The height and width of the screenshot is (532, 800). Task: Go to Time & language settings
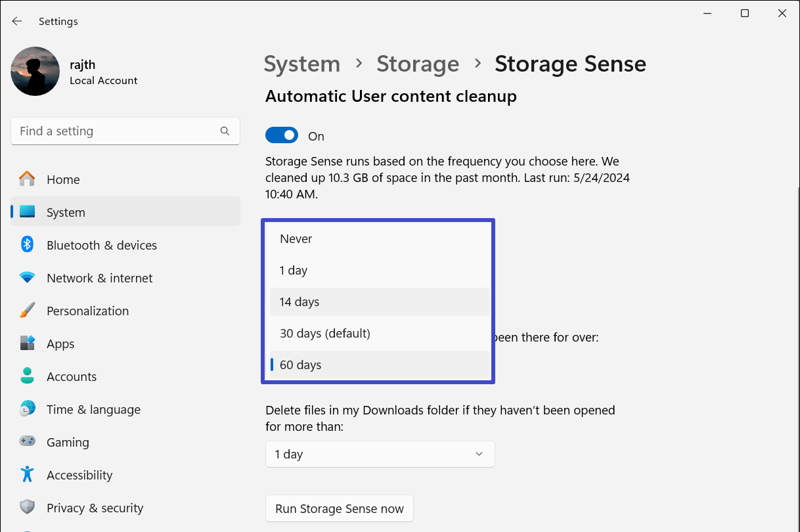(93, 409)
